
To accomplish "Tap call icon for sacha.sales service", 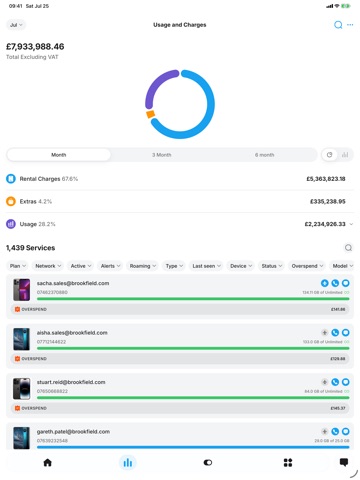I will point(335,283).
